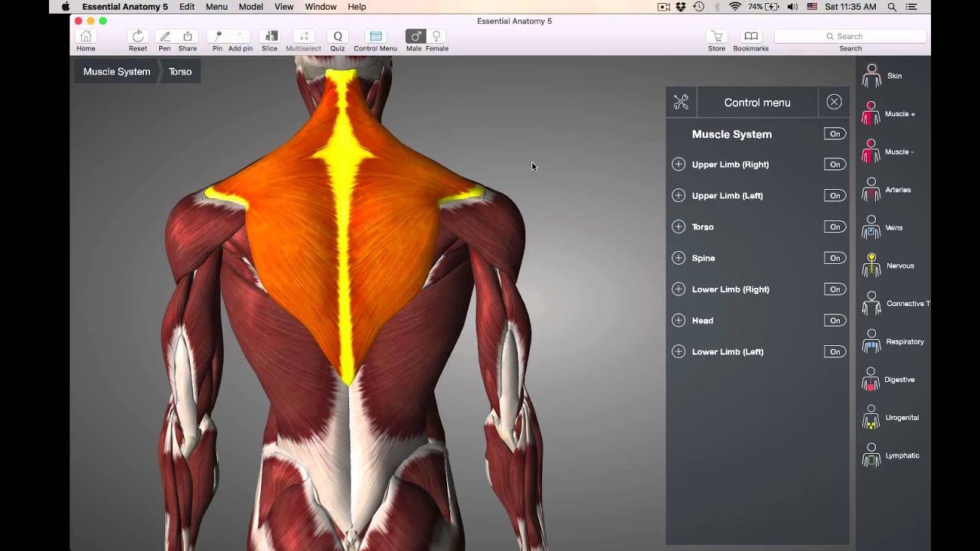Expand Upper Limb (Right) group
Screen dimensions: 980x551
pyautogui.click(x=678, y=164)
